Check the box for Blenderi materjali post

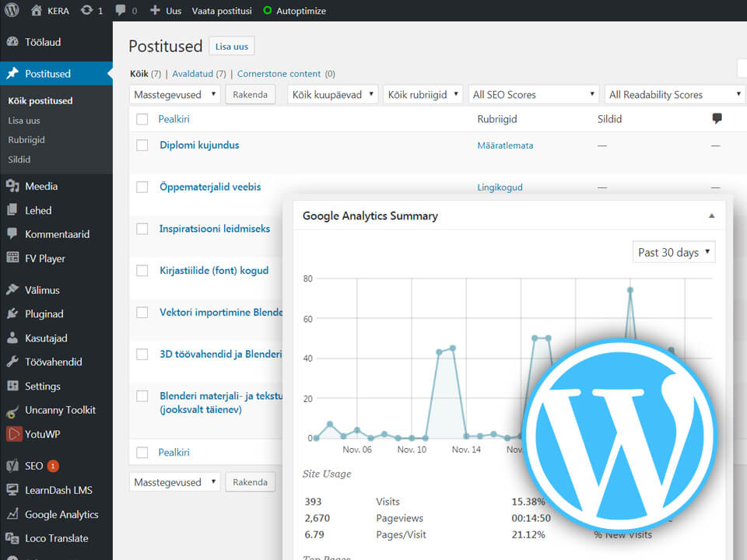coord(142,396)
